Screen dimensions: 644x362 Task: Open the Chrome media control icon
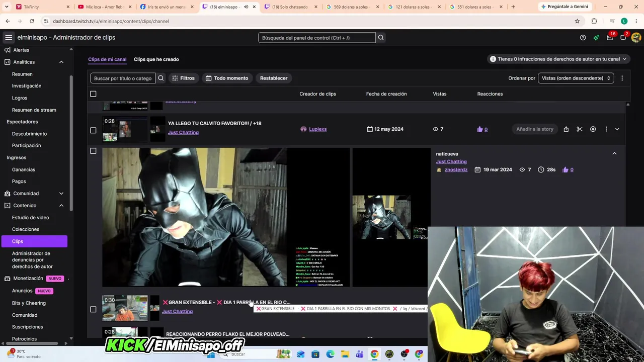pos(612,21)
